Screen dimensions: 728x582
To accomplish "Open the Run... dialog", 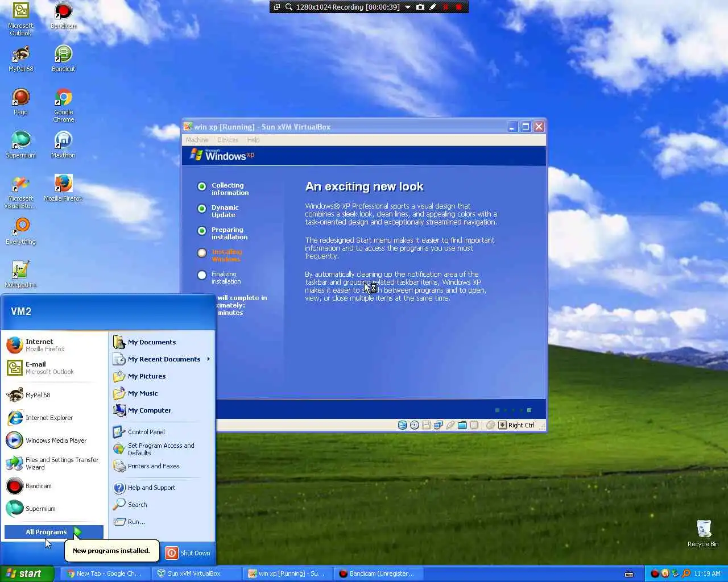I will 162,522.
